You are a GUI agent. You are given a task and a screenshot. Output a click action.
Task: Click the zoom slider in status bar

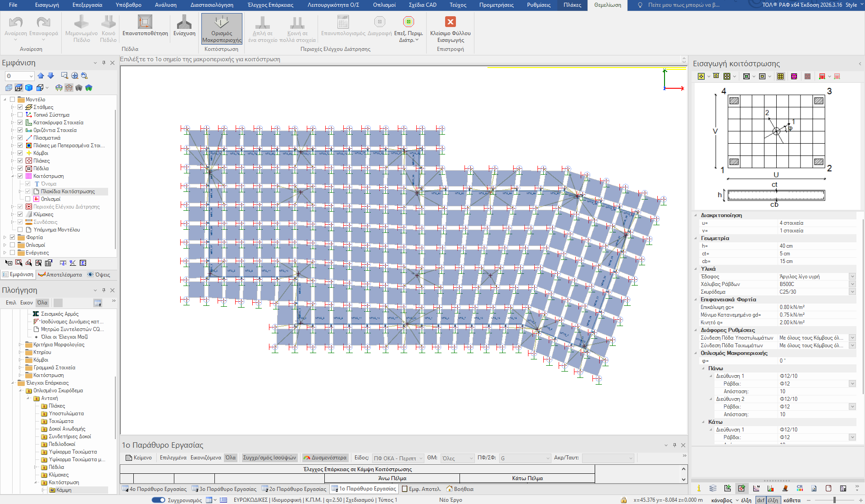coord(834,500)
